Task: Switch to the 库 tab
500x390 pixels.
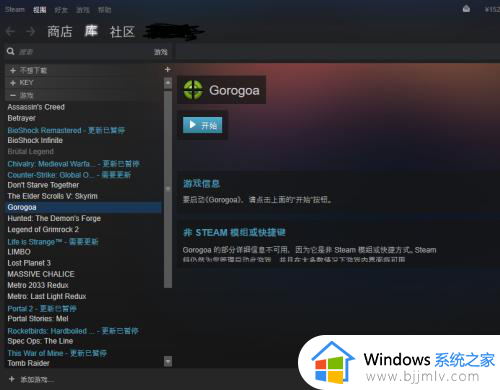Action: tap(91, 31)
